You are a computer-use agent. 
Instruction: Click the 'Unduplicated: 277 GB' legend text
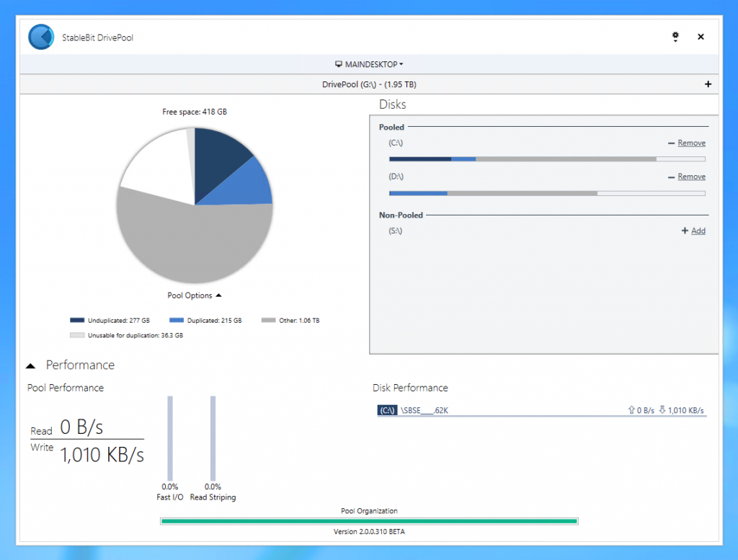pos(119,321)
